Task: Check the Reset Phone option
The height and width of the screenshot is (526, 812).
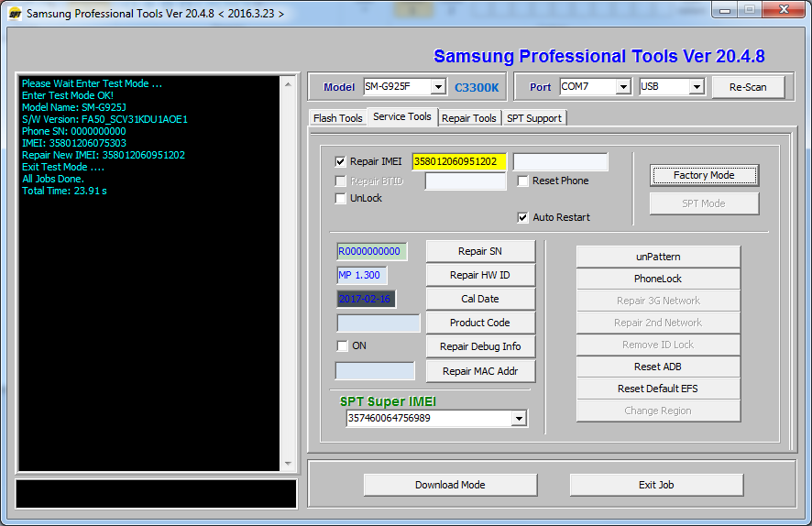Action: (x=523, y=181)
